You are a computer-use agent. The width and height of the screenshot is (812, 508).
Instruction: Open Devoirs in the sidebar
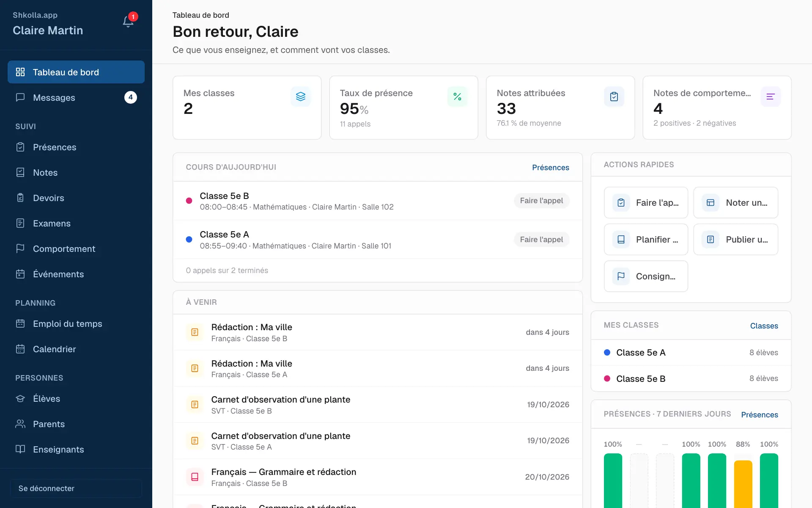(x=76, y=198)
